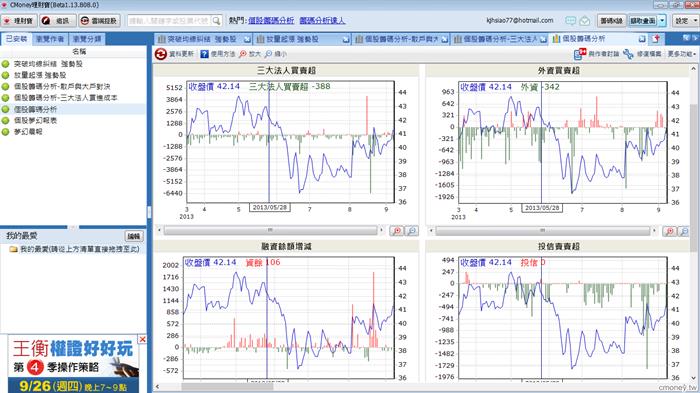Open the 設定 dropdown at top right

(x=685, y=21)
